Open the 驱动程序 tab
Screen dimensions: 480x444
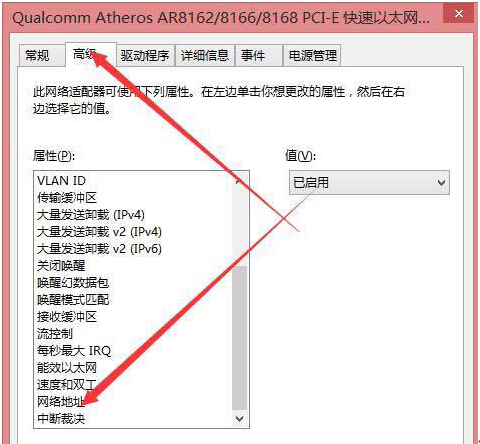pyautogui.click(x=145, y=55)
